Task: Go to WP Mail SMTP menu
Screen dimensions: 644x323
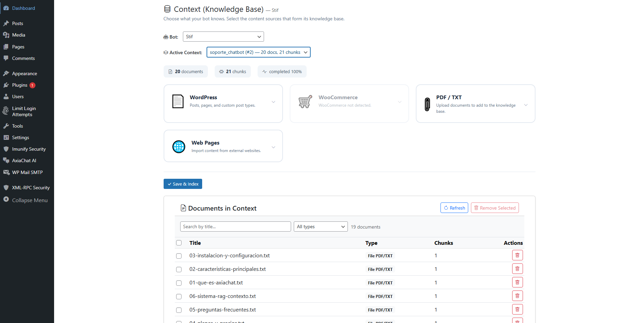Action: click(x=27, y=172)
